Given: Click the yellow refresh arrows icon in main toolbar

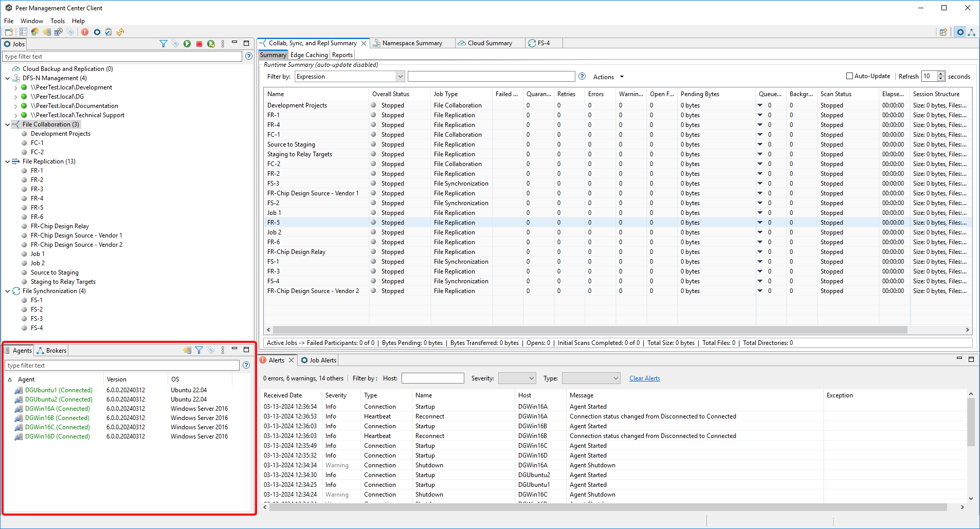Looking at the screenshot, I should [120, 32].
